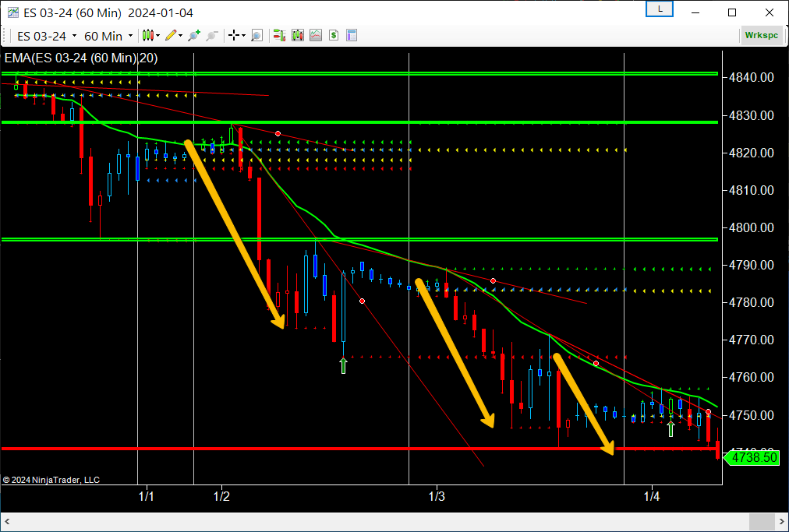Open the Data Series candlestick icon

point(297,35)
